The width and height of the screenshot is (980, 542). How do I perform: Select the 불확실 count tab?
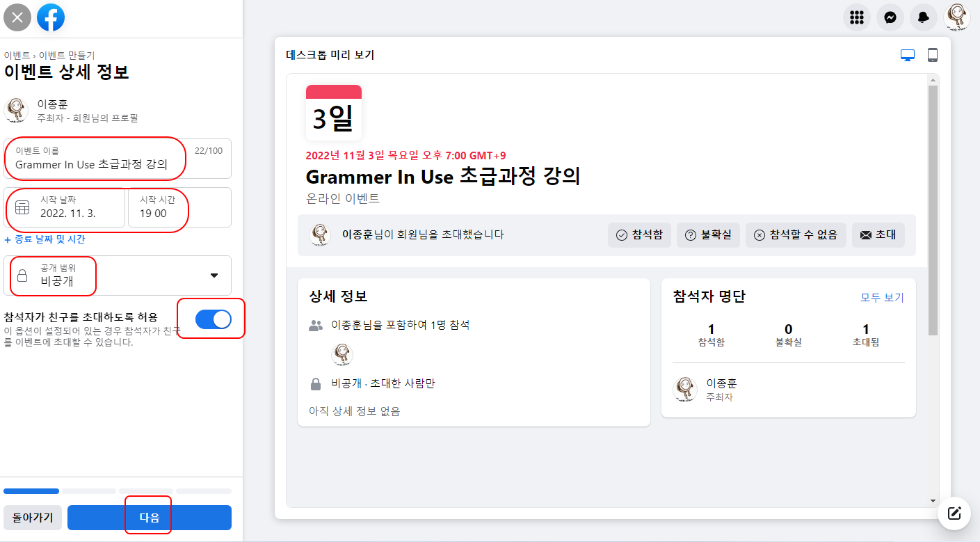pos(788,335)
